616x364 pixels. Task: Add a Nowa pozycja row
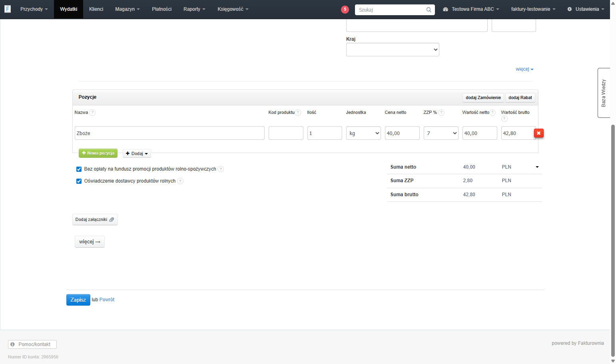coord(98,153)
